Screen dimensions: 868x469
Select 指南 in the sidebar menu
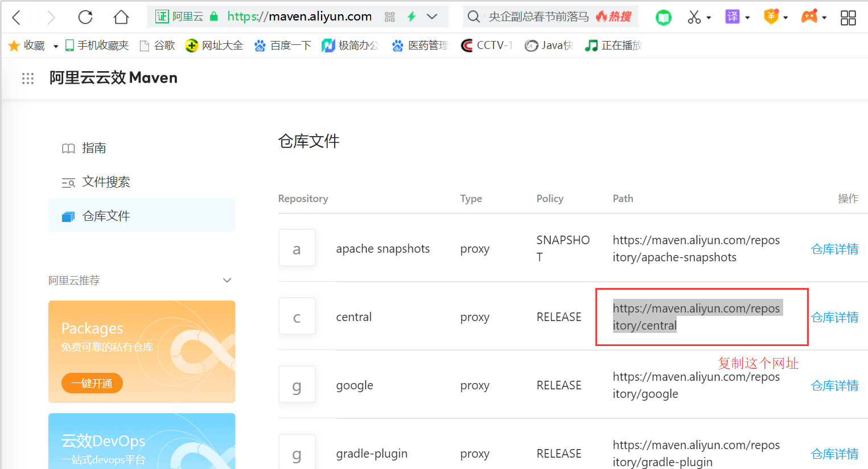142,148
